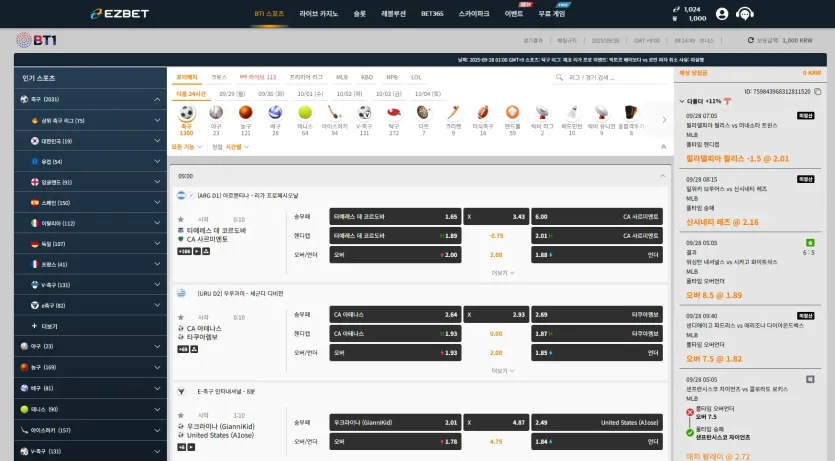
Task: Select the rugby union icon (9)
Action: (x=601, y=112)
